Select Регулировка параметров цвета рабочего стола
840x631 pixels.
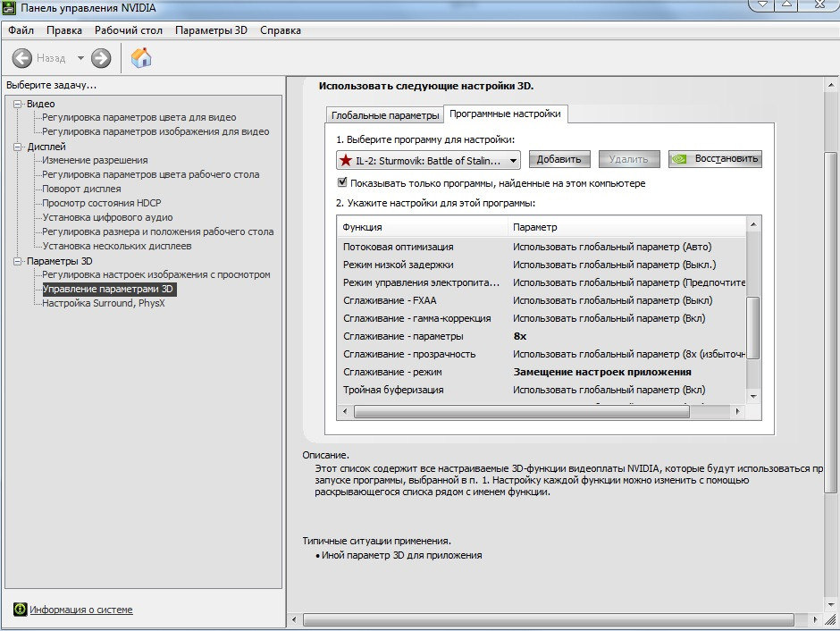150,174
